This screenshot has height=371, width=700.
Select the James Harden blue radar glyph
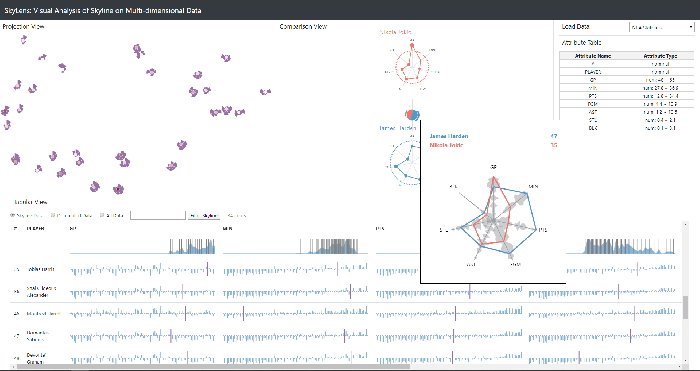405,163
